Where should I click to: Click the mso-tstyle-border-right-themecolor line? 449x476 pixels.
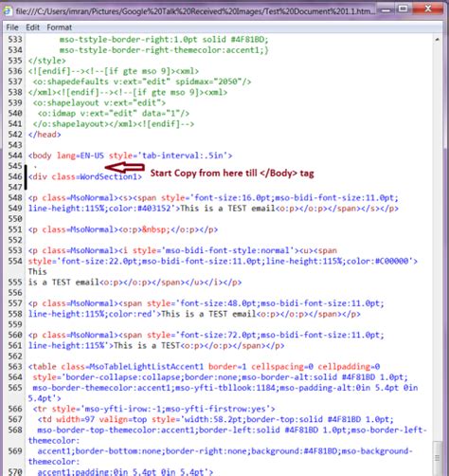164,50
